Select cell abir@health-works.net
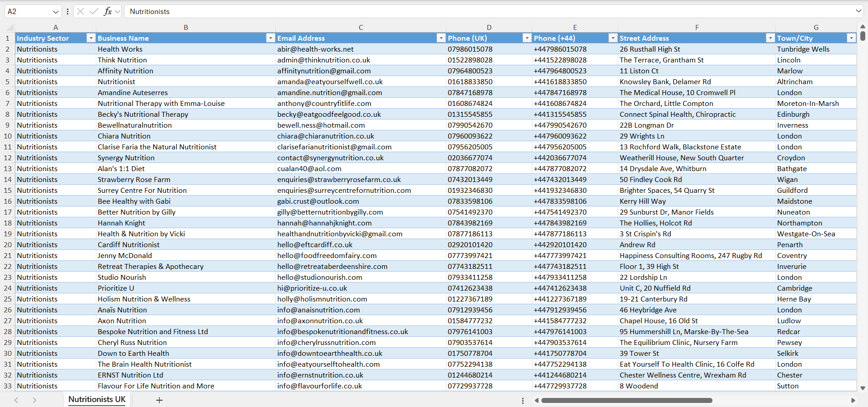The image size is (868, 407). tap(361, 49)
